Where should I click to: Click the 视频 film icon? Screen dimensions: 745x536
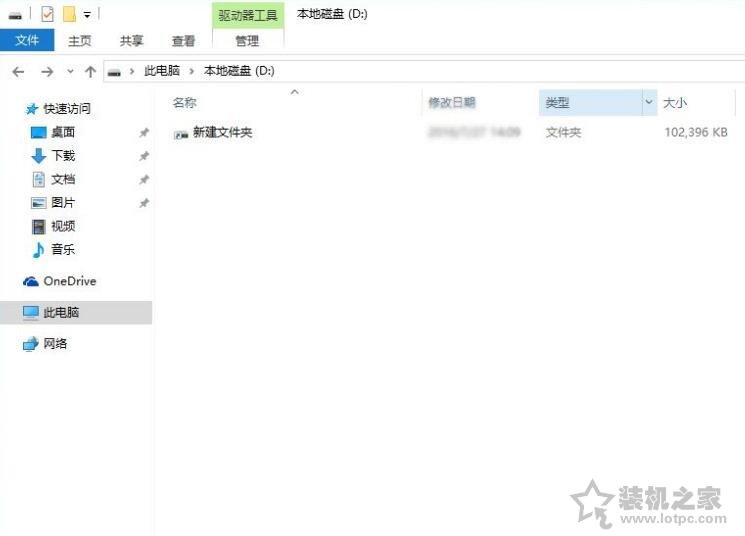[38, 227]
